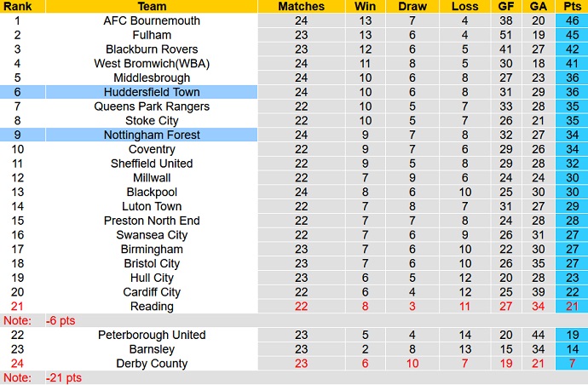
Task: Sort by the Matches column header
Action: (x=301, y=7)
